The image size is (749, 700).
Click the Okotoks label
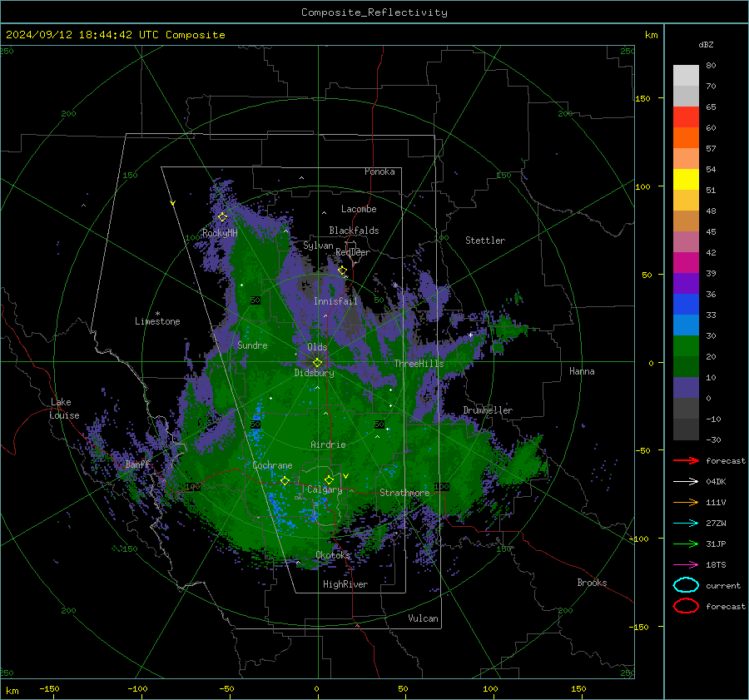coord(333,554)
